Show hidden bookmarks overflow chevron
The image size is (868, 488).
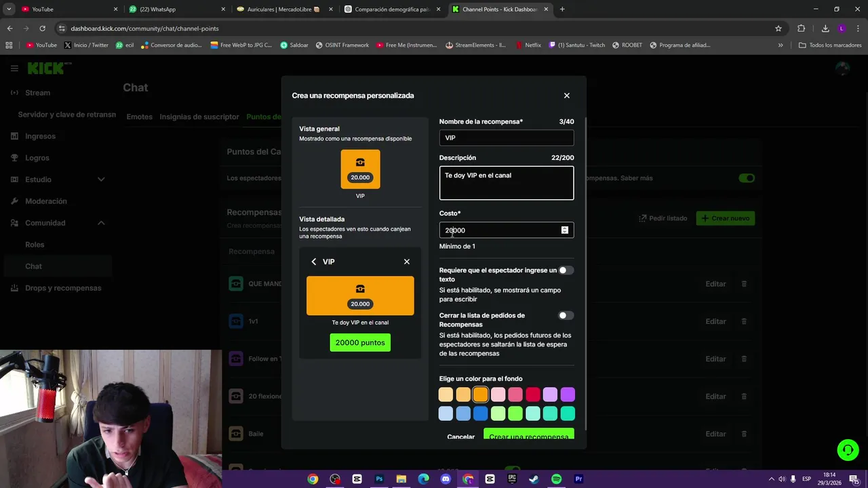tap(781, 45)
